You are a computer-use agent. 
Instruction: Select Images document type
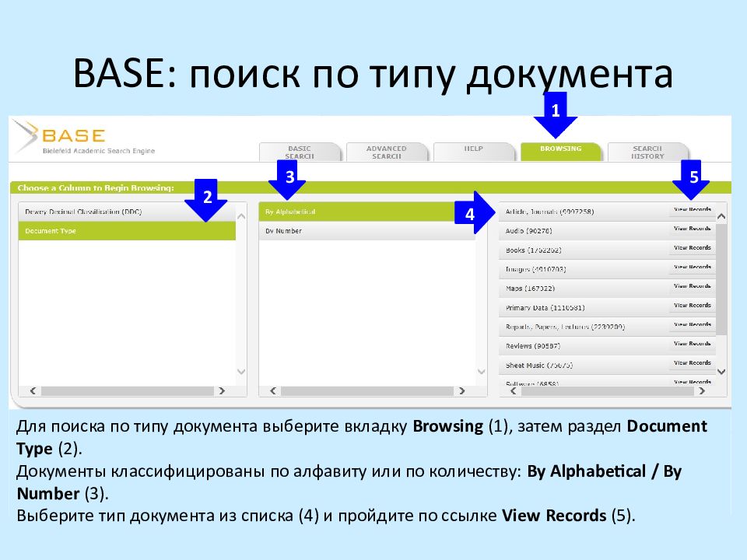(x=584, y=270)
